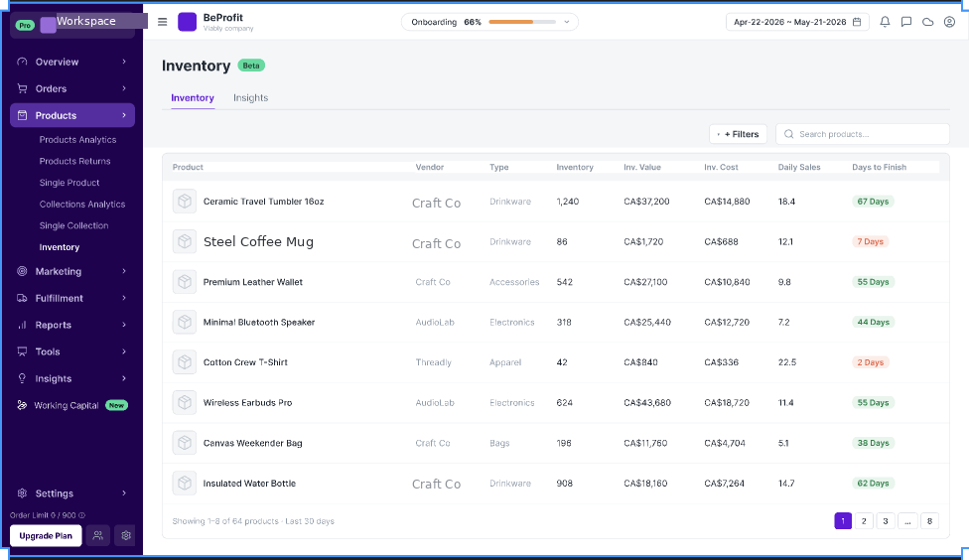
Task: Click the Search products input field
Action: [x=862, y=134]
